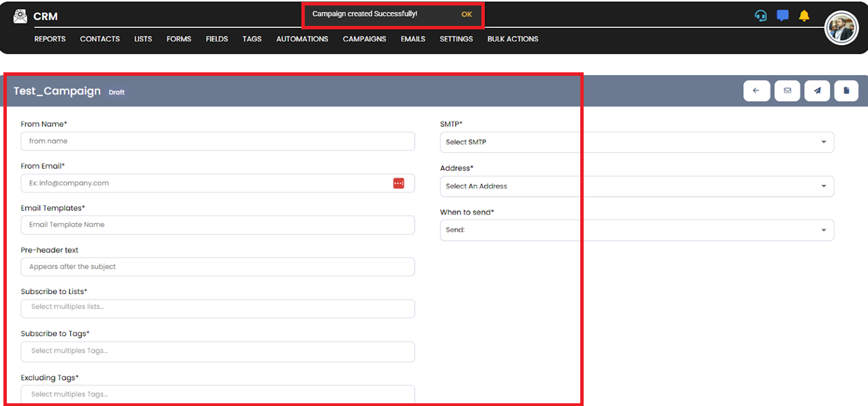Expand the When to send dropdown

(x=636, y=230)
